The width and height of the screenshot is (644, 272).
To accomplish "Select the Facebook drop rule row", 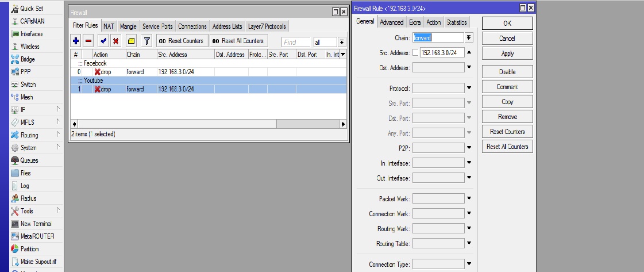I will (209, 72).
